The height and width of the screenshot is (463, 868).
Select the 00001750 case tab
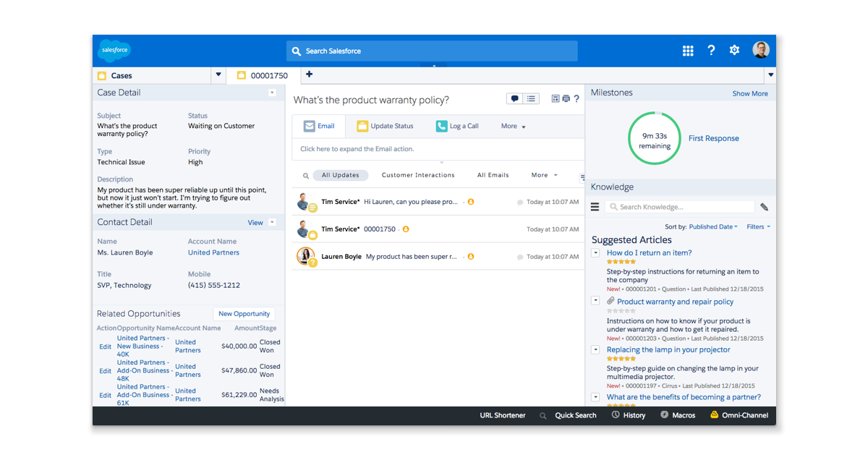(265, 75)
